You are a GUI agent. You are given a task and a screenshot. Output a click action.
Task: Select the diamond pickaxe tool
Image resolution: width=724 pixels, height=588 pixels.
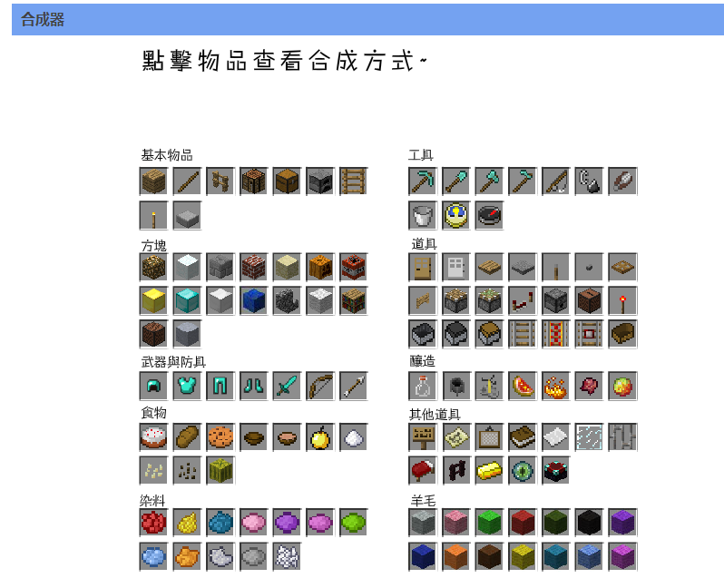(423, 181)
